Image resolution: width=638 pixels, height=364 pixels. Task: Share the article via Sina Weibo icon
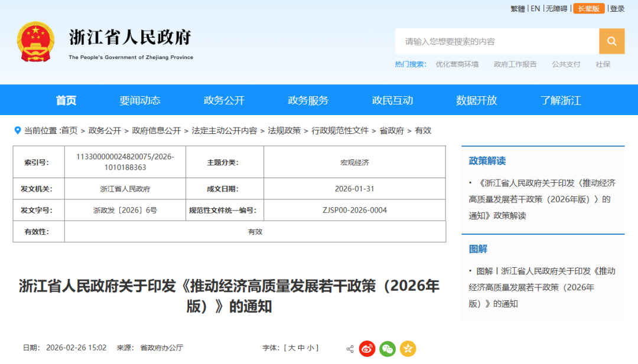(367, 349)
